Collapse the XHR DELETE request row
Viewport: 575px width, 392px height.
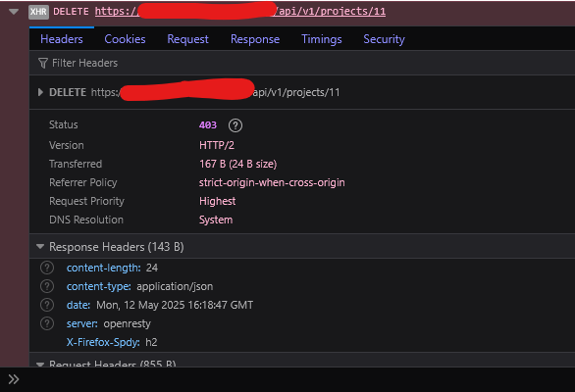14,12
